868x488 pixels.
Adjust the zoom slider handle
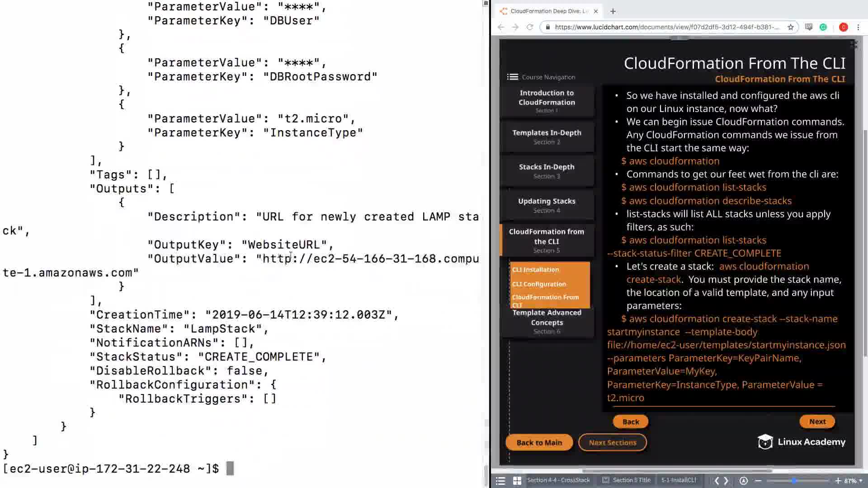pyautogui.click(x=794, y=481)
